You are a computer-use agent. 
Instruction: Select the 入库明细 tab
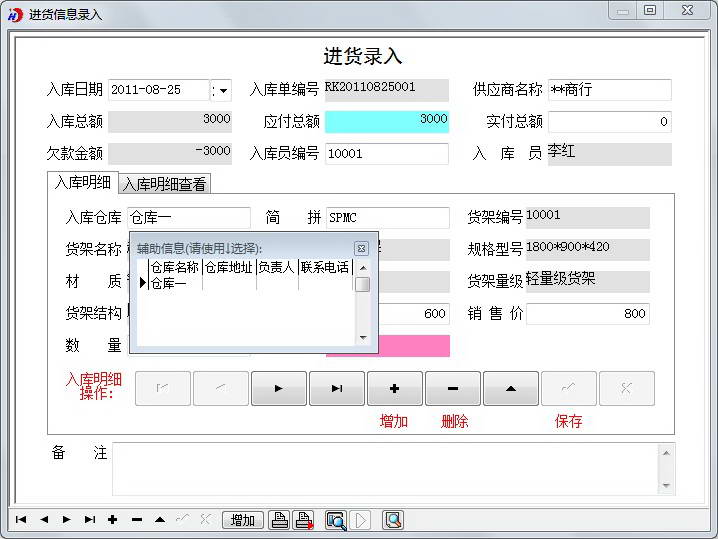pos(83,182)
